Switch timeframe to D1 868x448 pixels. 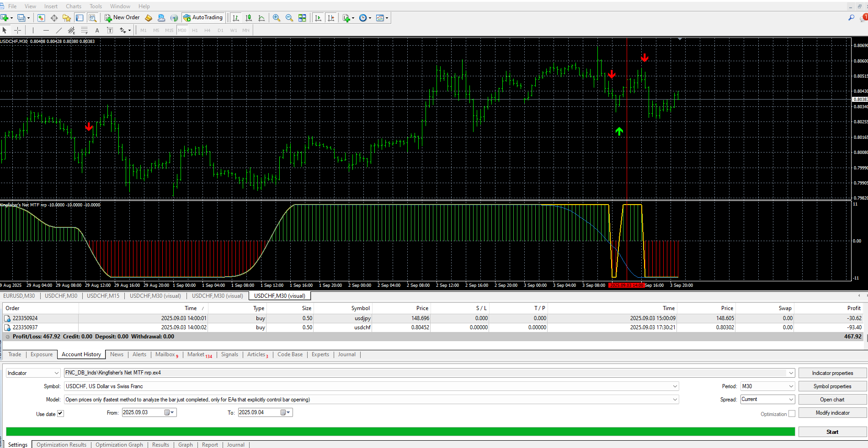coord(220,30)
